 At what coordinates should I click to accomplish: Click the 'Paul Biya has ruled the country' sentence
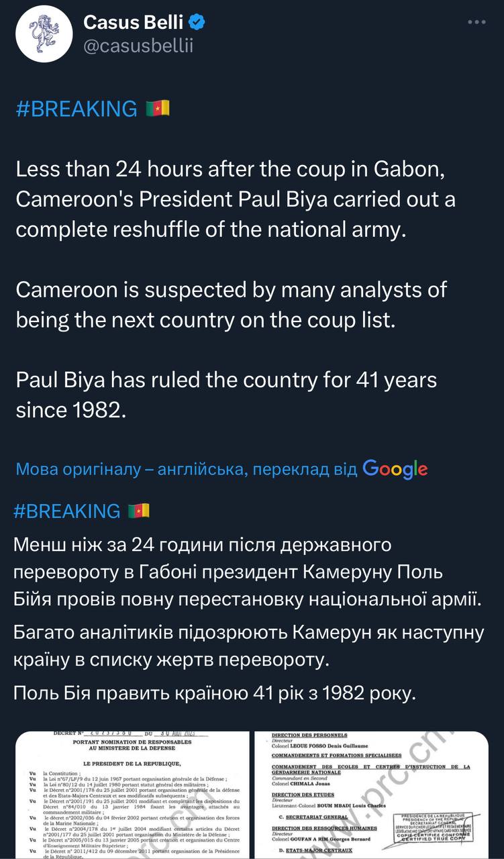225,395
